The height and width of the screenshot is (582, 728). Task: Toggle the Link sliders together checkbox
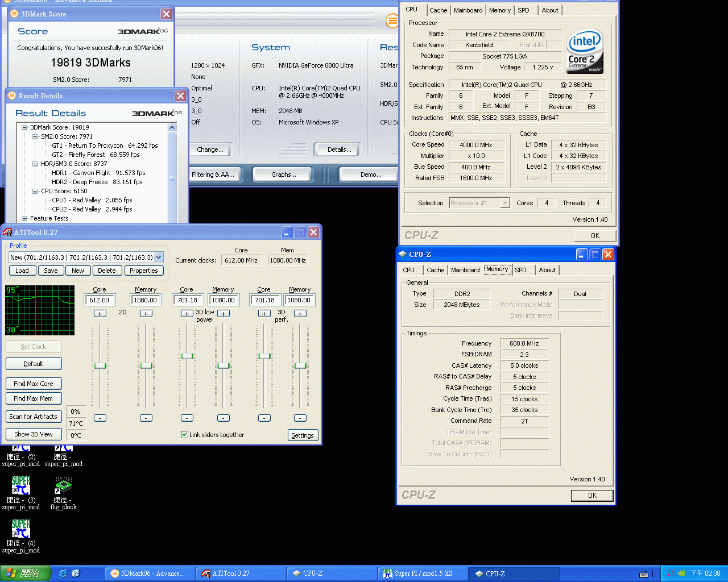click(x=184, y=435)
